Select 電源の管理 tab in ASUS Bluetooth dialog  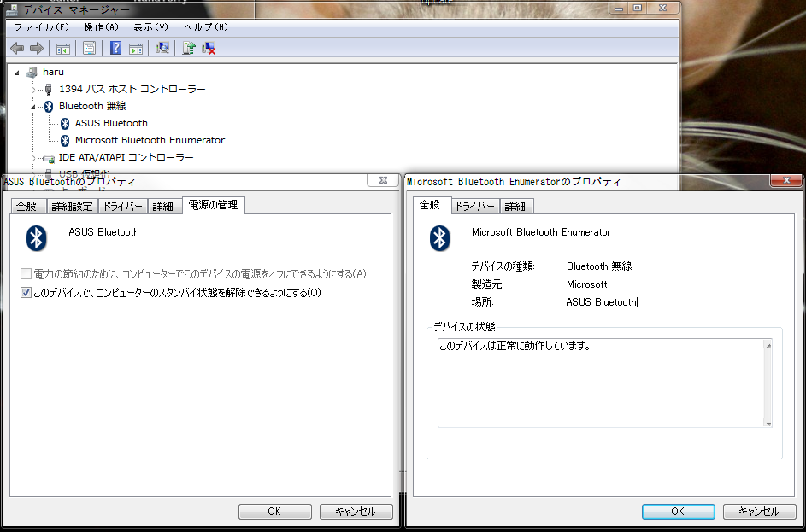pyautogui.click(x=214, y=205)
